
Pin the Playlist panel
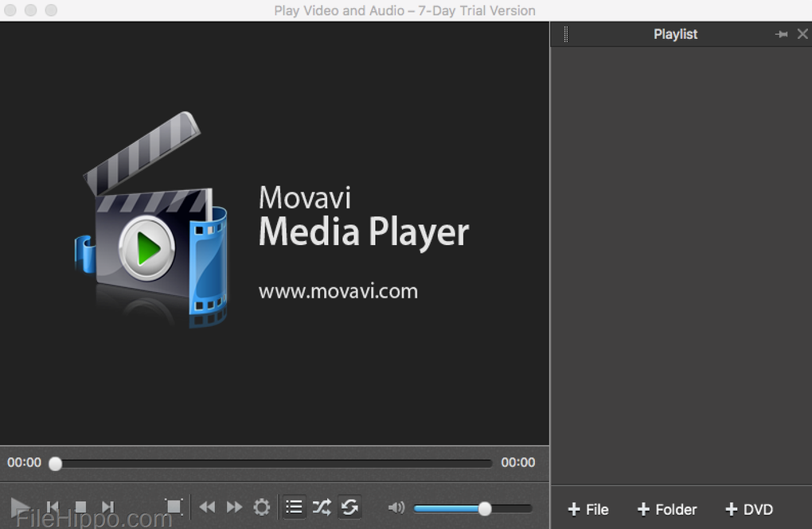coord(781,34)
